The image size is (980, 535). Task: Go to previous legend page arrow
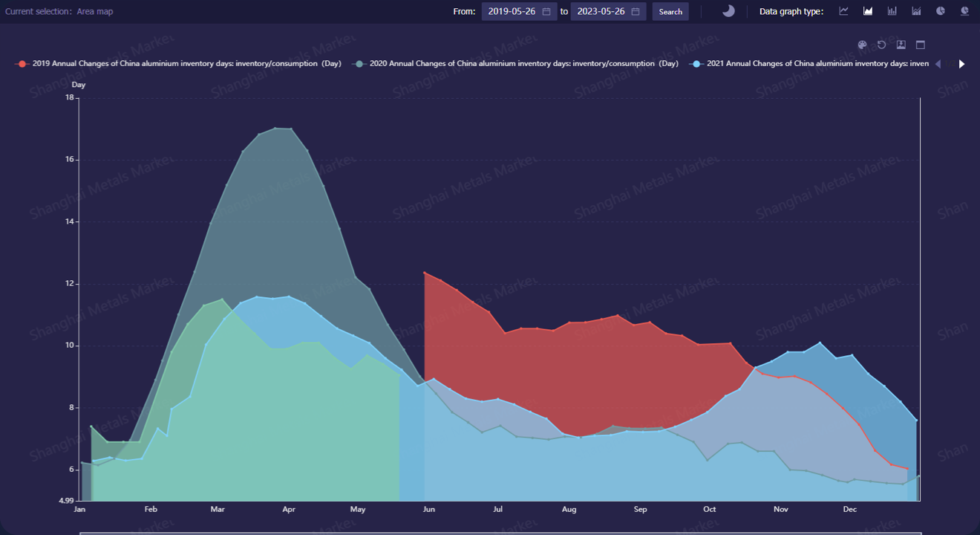pos(938,64)
